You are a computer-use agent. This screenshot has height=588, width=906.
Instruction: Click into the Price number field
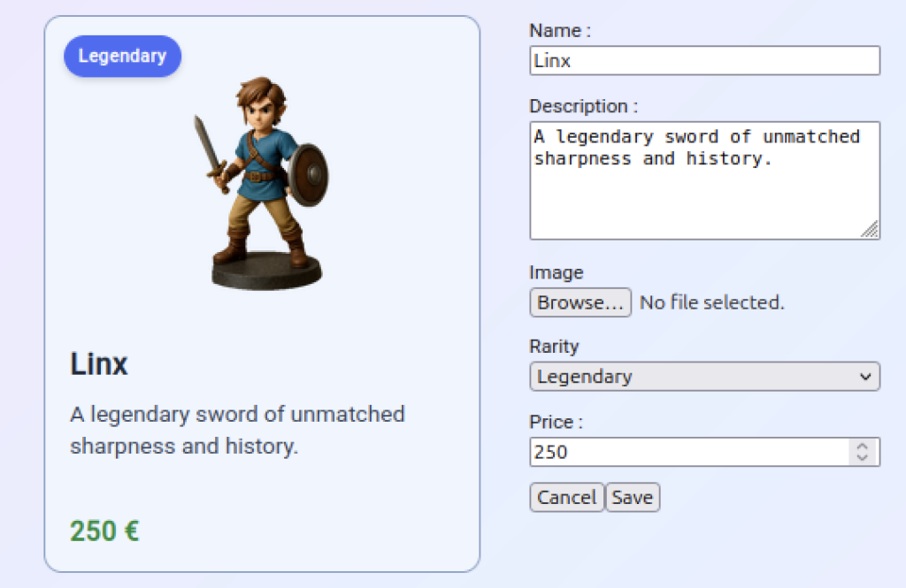click(688, 452)
